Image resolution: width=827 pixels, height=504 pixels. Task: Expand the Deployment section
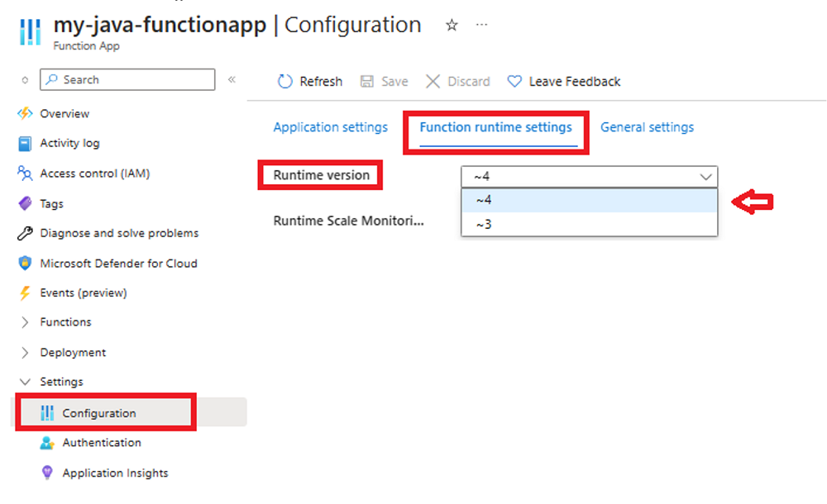25,352
